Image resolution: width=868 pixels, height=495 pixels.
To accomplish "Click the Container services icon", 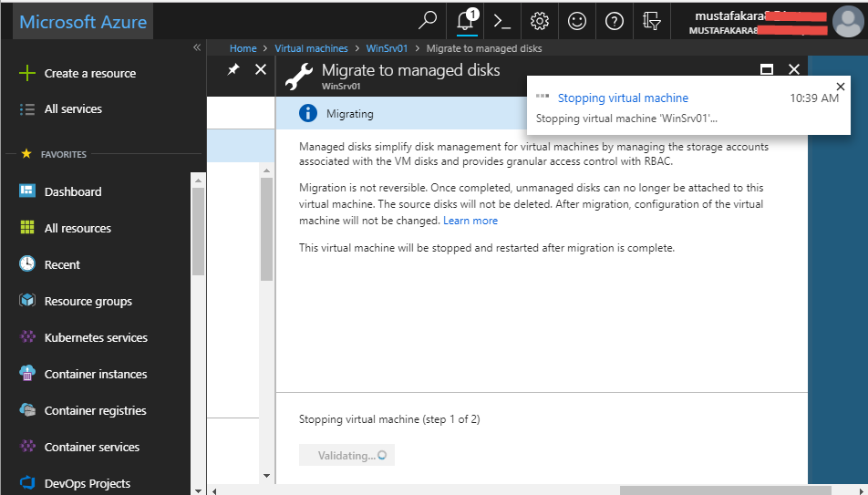I will point(27,447).
